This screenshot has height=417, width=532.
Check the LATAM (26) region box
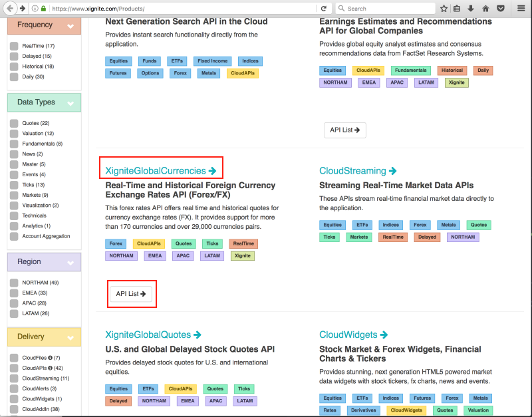point(14,313)
